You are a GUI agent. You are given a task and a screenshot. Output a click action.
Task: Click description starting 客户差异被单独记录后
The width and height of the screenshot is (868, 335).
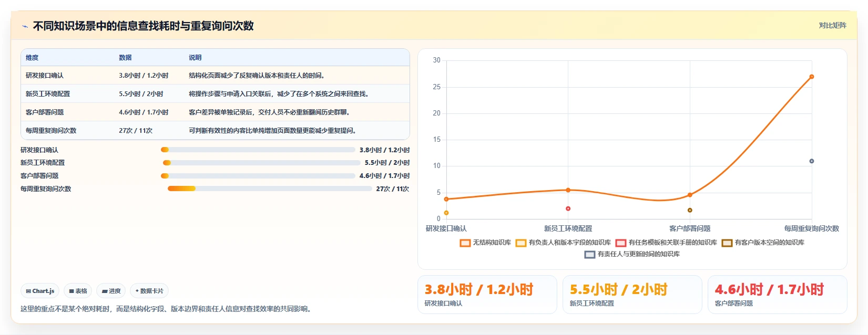pyautogui.click(x=270, y=112)
